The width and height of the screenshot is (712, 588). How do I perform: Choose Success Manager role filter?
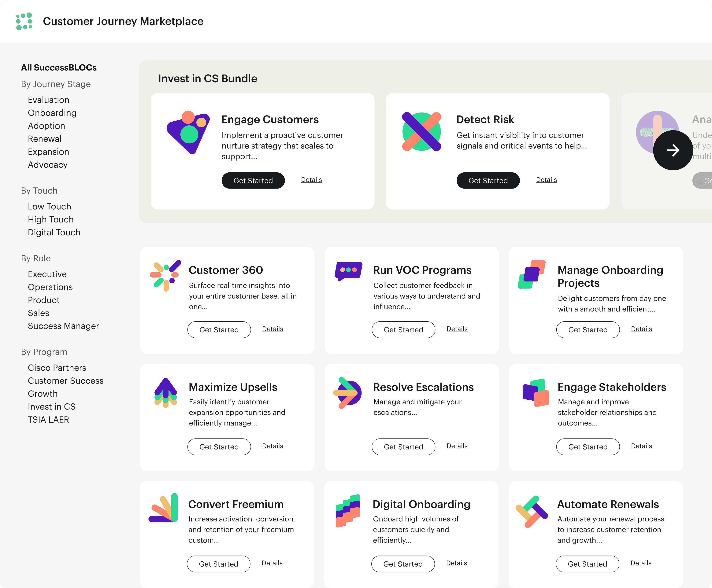click(x=63, y=326)
